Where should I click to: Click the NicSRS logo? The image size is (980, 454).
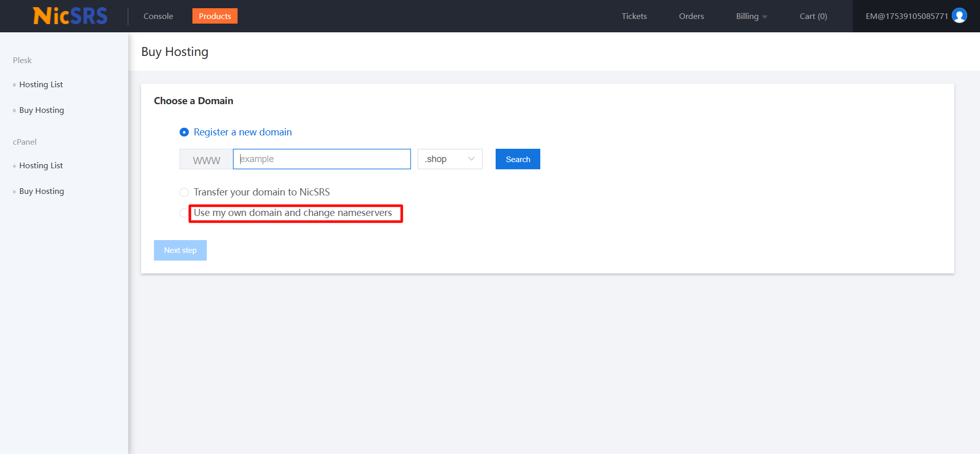(70, 16)
